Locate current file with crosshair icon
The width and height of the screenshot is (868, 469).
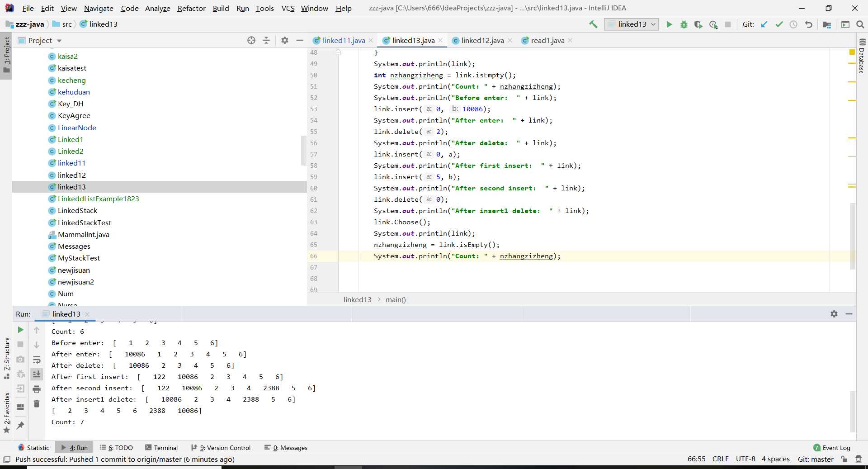tap(251, 40)
